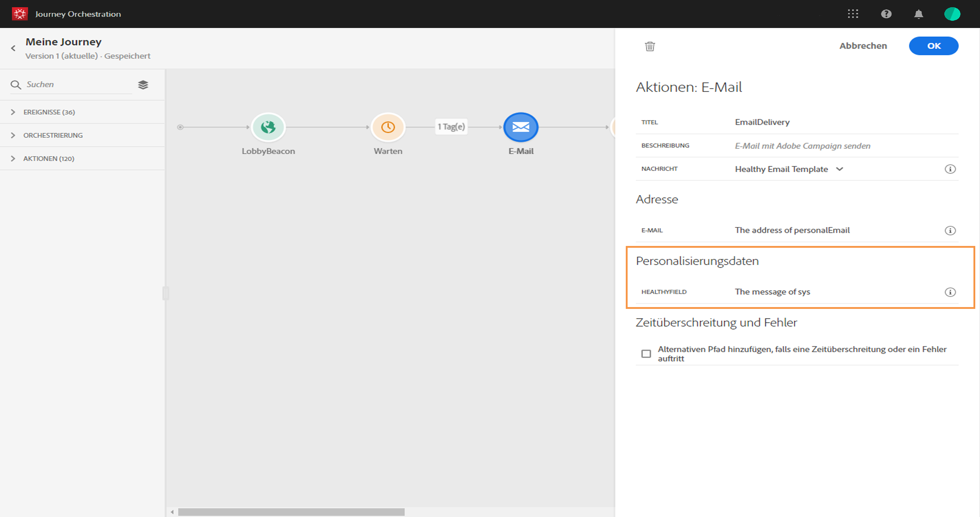Image resolution: width=980 pixels, height=517 pixels.
Task: Click info icon next to Nachricht
Action: point(950,169)
